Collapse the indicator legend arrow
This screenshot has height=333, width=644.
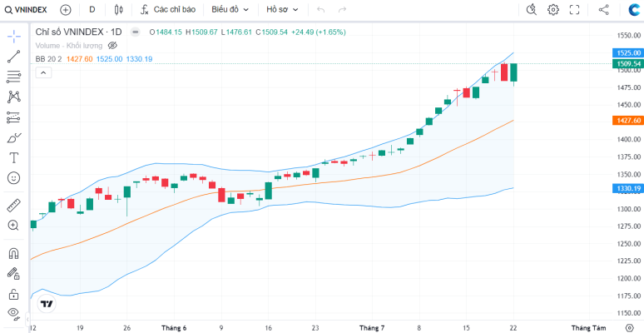(43, 72)
